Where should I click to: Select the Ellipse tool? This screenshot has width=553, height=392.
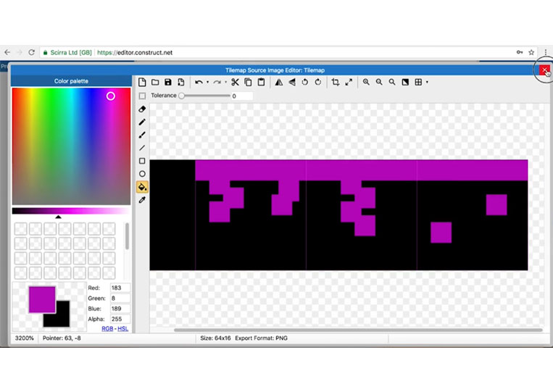point(142,174)
